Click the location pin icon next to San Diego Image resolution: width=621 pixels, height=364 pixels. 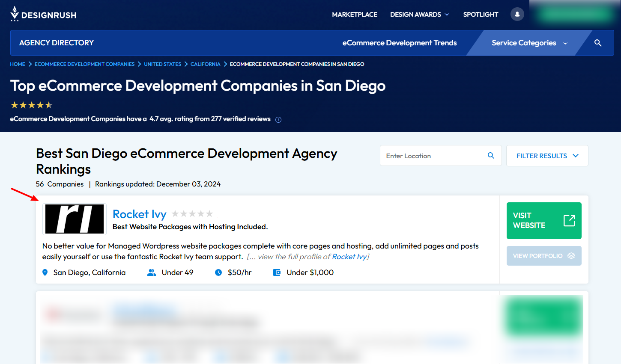tap(45, 272)
